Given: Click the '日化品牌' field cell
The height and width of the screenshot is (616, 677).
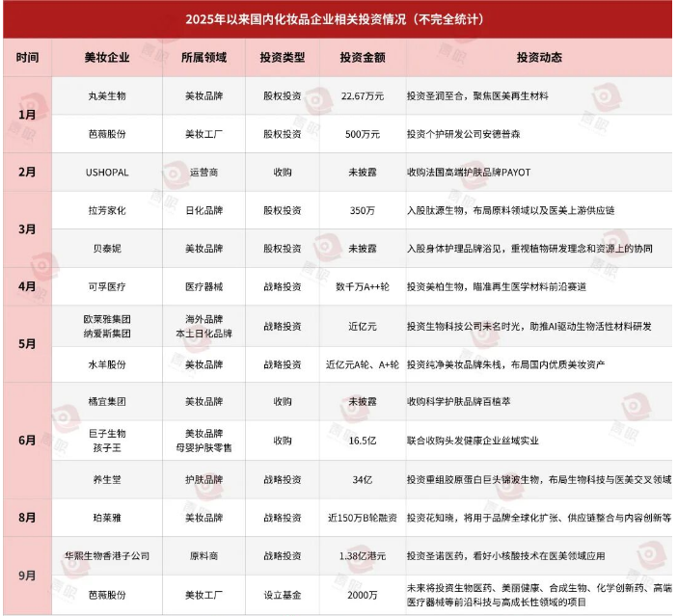Looking at the screenshot, I should tap(203, 211).
